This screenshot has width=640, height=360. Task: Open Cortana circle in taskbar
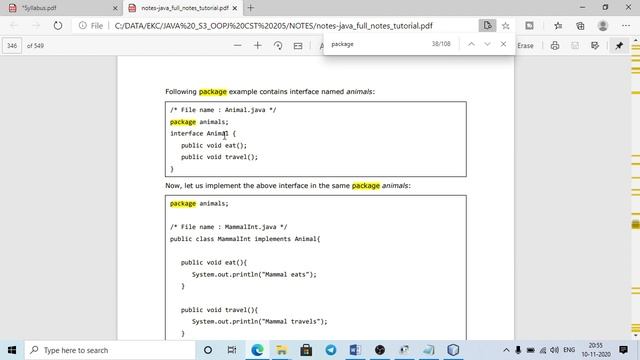208,350
